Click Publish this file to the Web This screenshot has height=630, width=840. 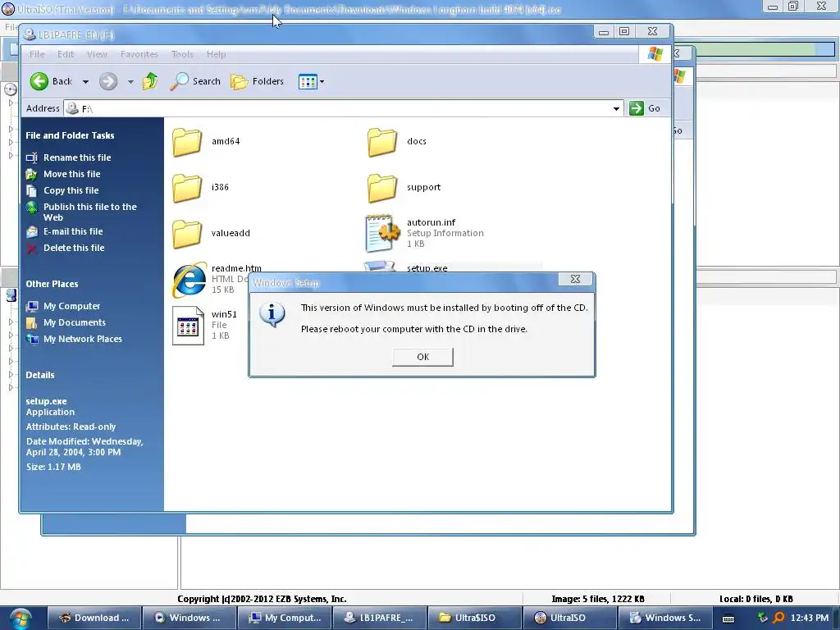coord(90,212)
